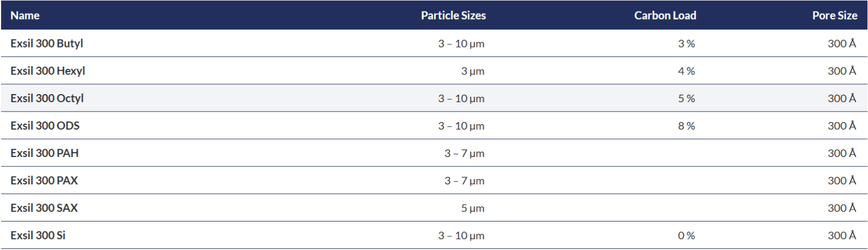Open the Exsil 300 PAX product link
The height and width of the screenshot is (250, 868).
pos(44,180)
